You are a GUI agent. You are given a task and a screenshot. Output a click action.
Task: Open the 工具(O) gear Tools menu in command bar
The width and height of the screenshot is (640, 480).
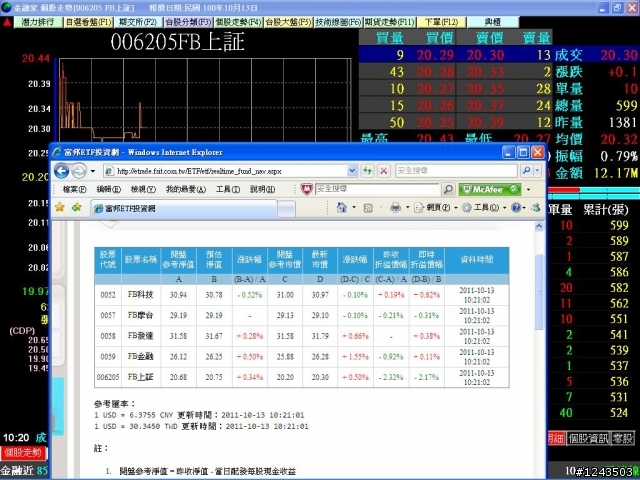484,208
